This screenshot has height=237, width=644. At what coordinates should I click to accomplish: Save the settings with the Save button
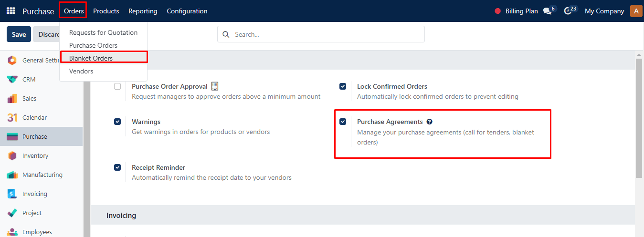[19, 34]
